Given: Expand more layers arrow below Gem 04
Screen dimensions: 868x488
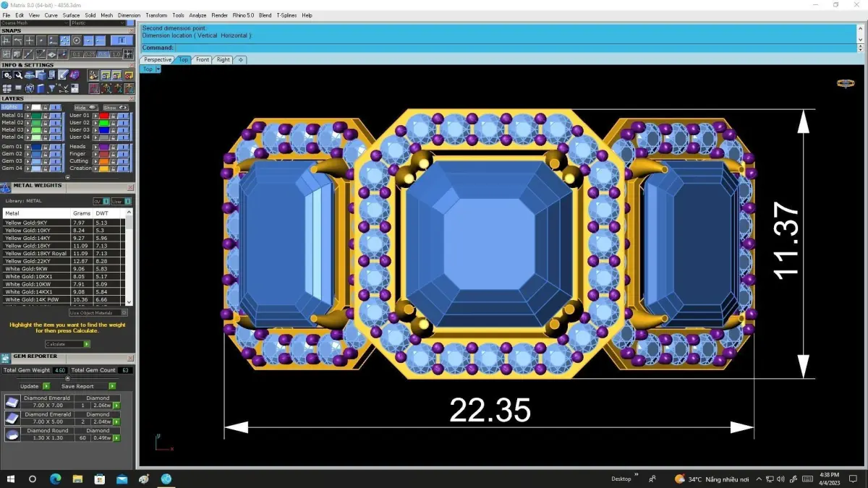Looking at the screenshot, I should 67,177.
